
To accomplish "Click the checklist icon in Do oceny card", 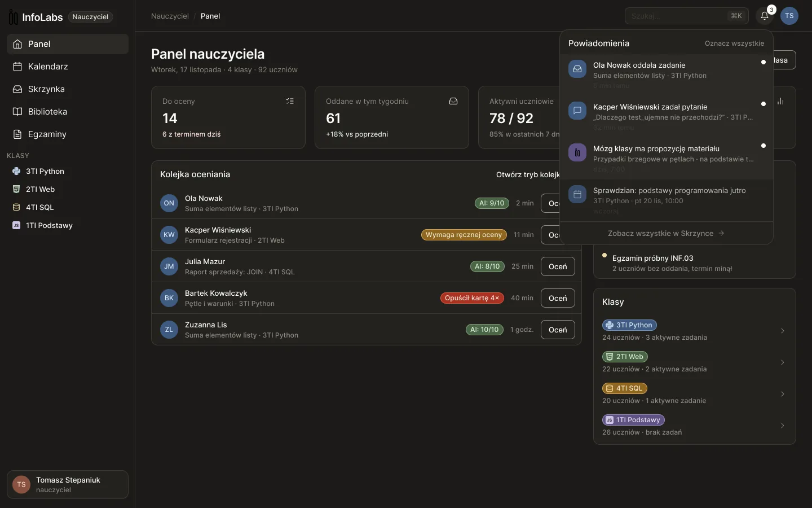I will click(290, 101).
